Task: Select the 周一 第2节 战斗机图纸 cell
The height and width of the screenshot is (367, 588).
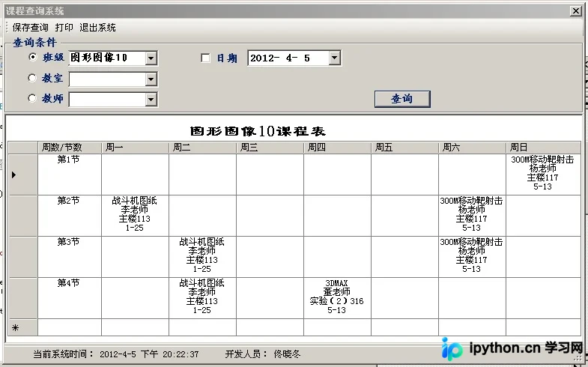Action: tap(135, 216)
